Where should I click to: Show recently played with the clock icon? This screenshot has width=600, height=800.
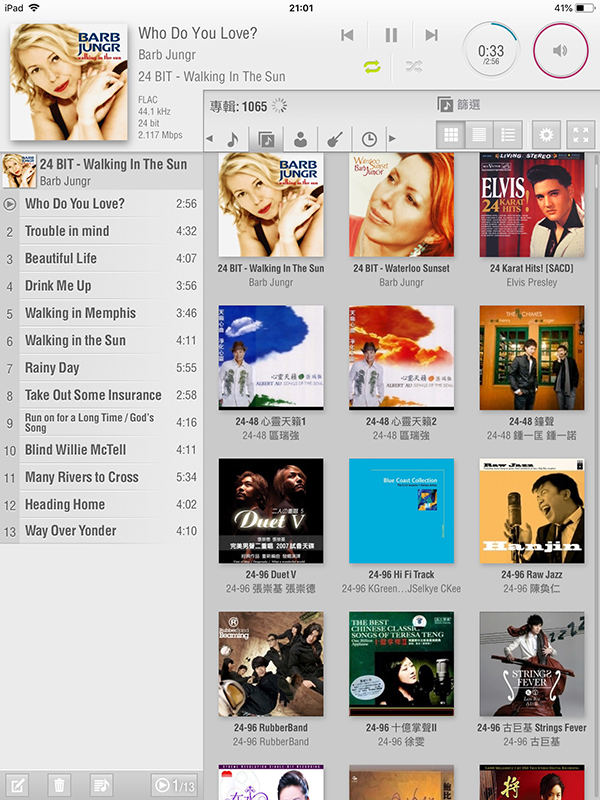click(369, 139)
